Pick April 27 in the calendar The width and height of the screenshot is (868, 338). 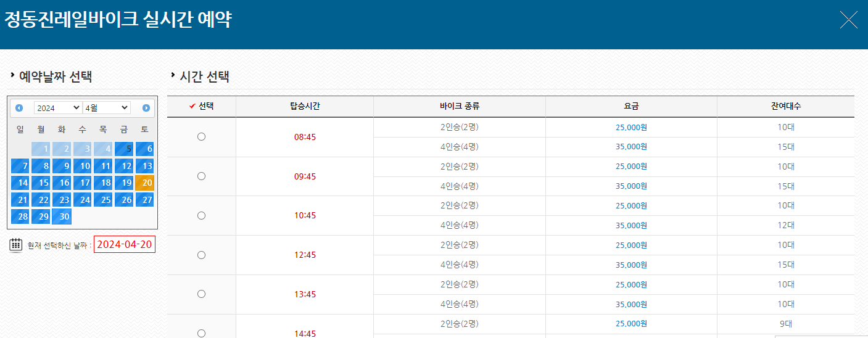pos(145,200)
